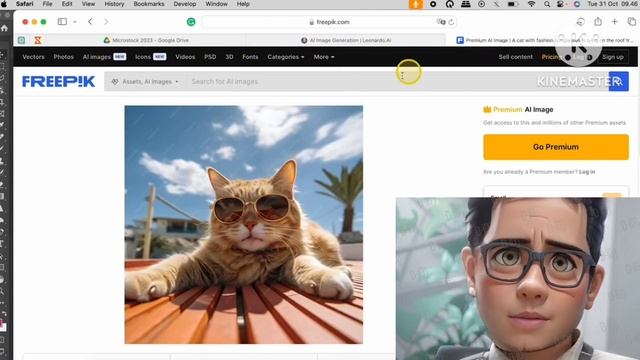
Task: Select the hourglass pinned tab
Action: 38,40
